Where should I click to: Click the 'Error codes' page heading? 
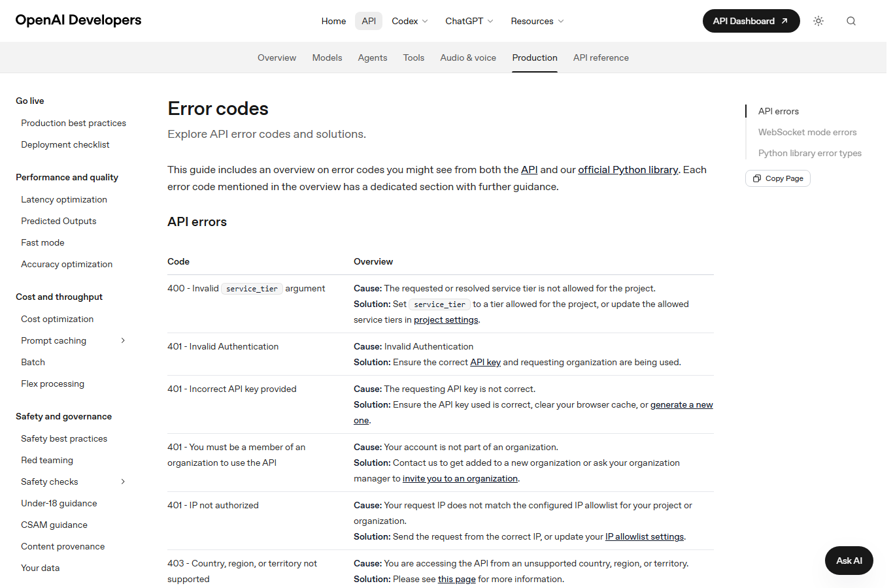point(218,108)
